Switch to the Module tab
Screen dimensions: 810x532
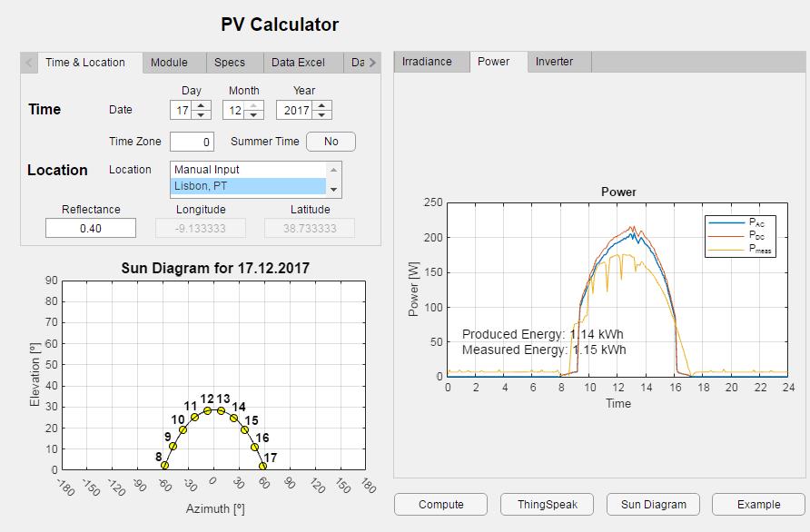click(x=169, y=63)
